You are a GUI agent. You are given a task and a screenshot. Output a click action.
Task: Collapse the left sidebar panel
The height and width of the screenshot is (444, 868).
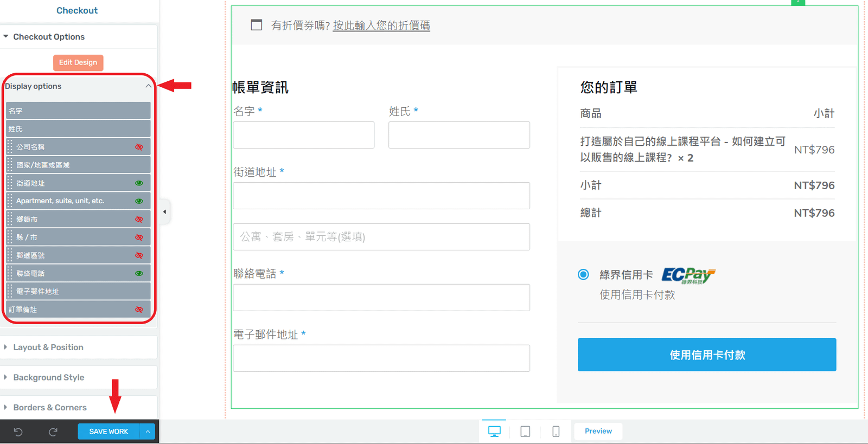pos(165,212)
